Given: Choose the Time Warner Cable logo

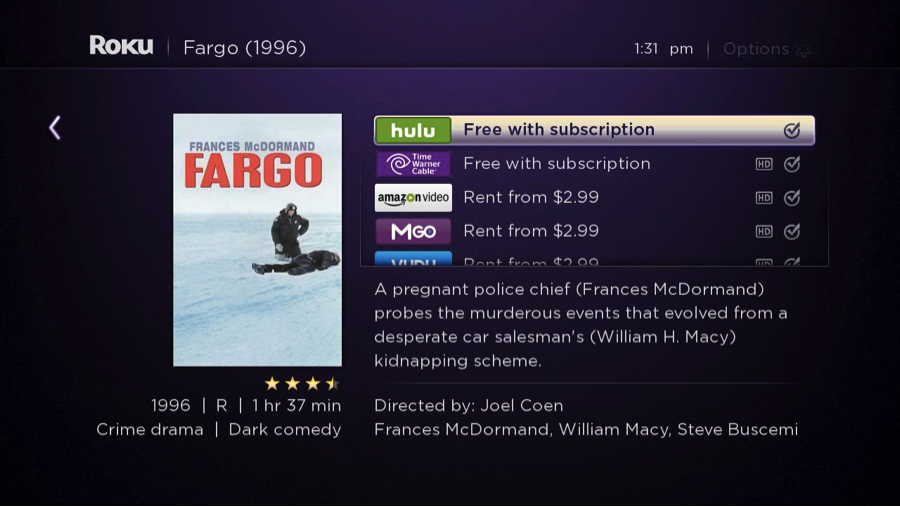Looking at the screenshot, I should pos(413,164).
